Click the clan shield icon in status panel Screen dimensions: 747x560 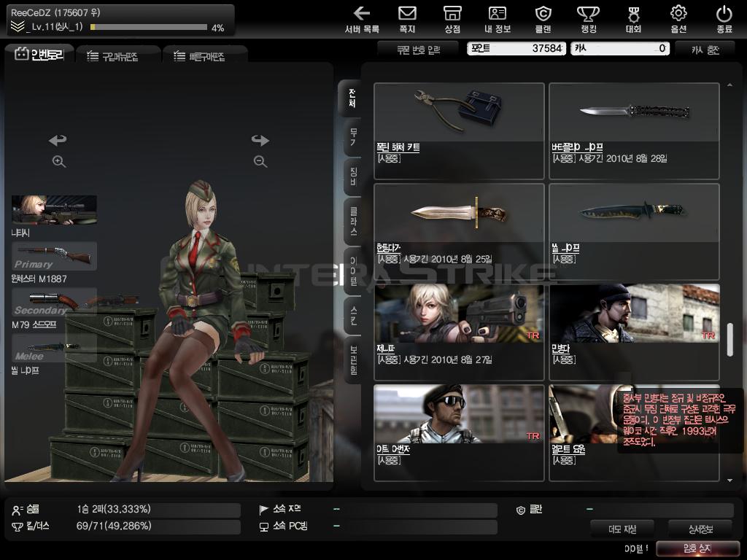(521, 510)
